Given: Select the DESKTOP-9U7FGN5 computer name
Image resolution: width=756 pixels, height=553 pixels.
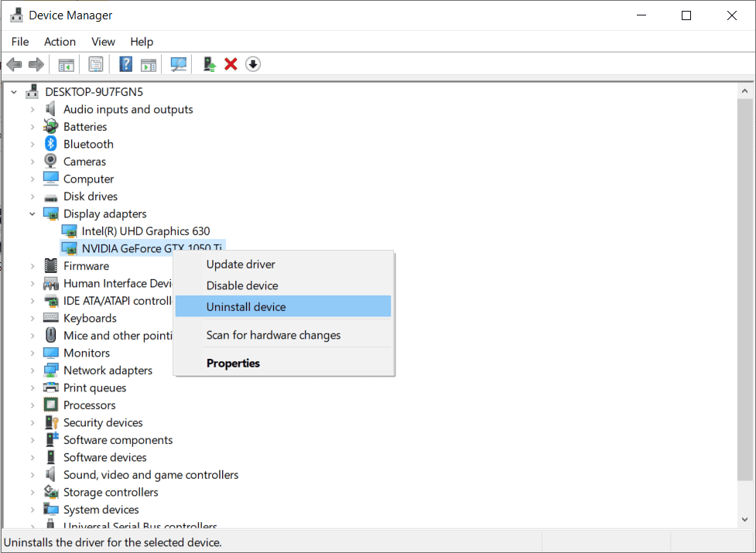Looking at the screenshot, I should point(94,91).
